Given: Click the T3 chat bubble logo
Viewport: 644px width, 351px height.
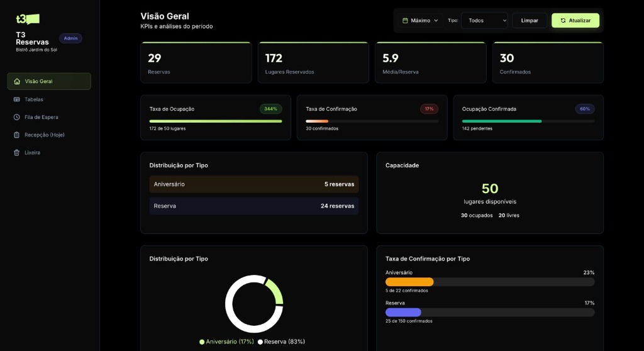Looking at the screenshot, I should coord(28,19).
